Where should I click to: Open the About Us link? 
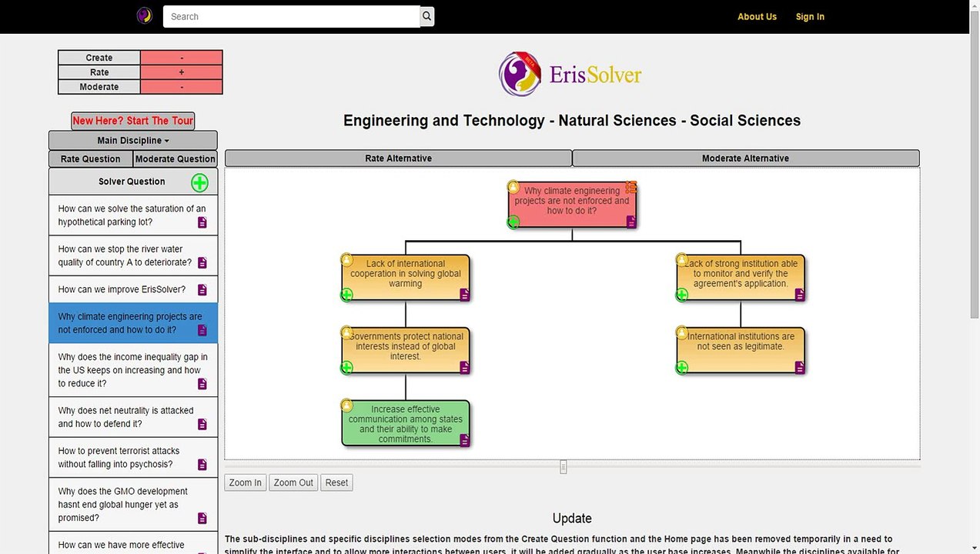(x=757, y=17)
